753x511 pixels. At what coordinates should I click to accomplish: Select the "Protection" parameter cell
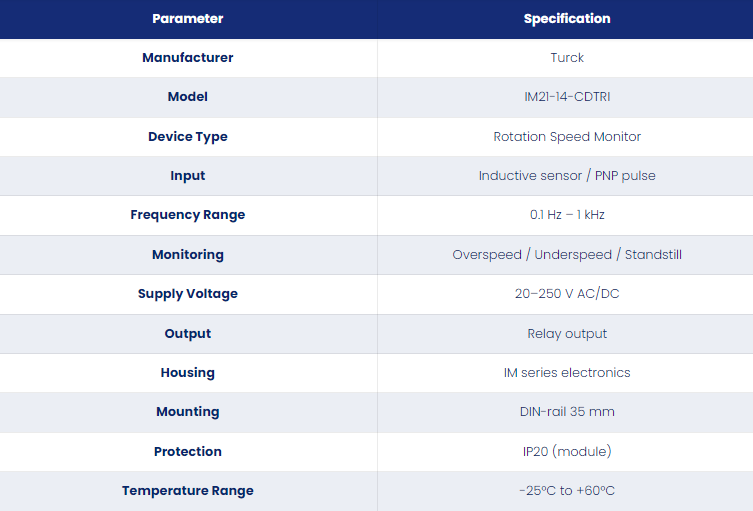(x=188, y=452)
